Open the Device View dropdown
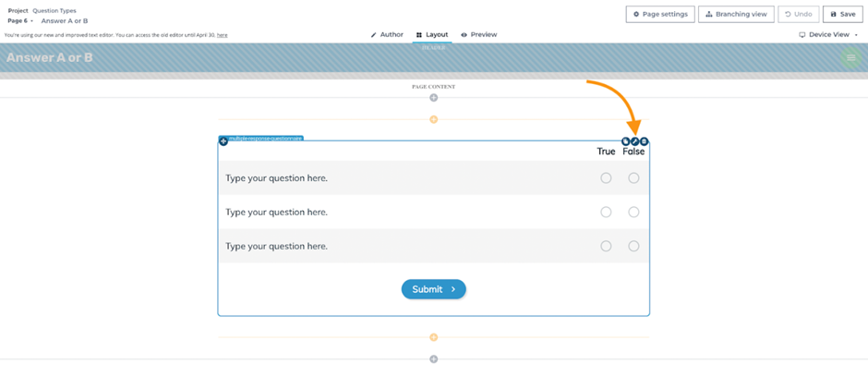This screenshot has width=868, height=365. pos(827,34)
